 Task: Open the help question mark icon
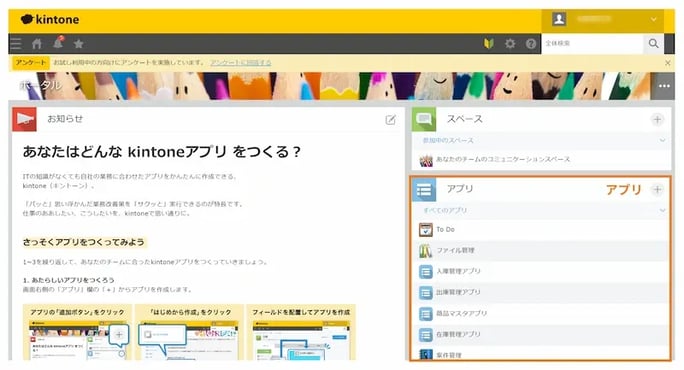530,44
